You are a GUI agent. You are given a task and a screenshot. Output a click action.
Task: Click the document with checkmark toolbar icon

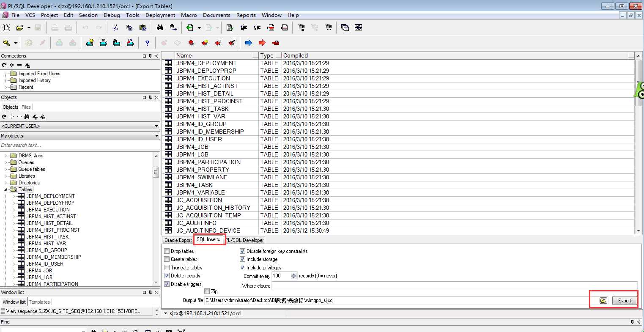pyautogui.click(x=230, y=28)
